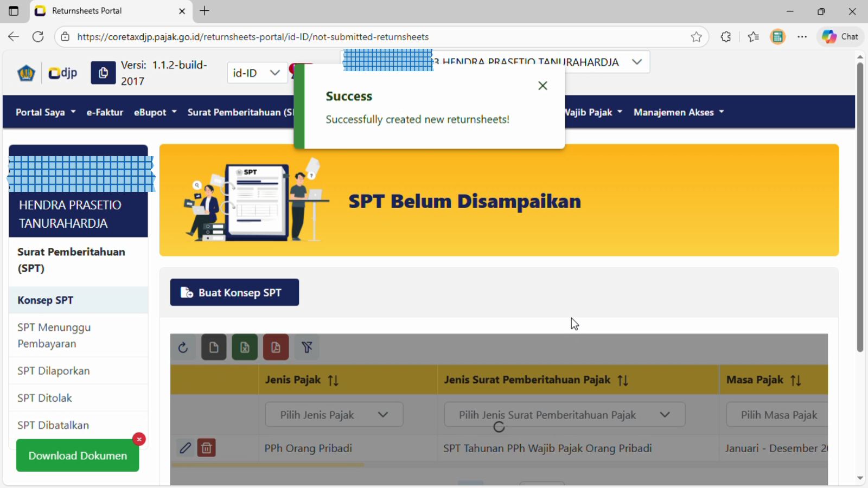Image resolution: width=868 pixels, height=488 pixels.
Task: Select SPT Dilaporkan in sidebar
Action: [54, 371]
